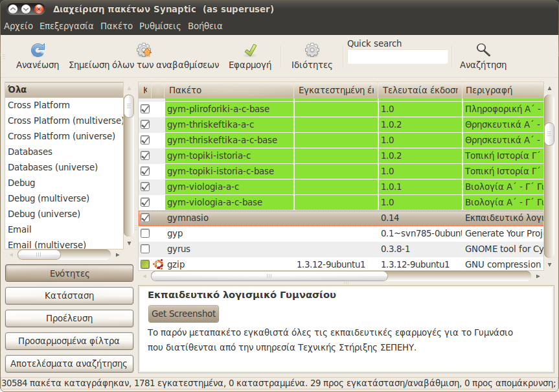
Task: Open the Βοήθεια menu
Action: 205,26
